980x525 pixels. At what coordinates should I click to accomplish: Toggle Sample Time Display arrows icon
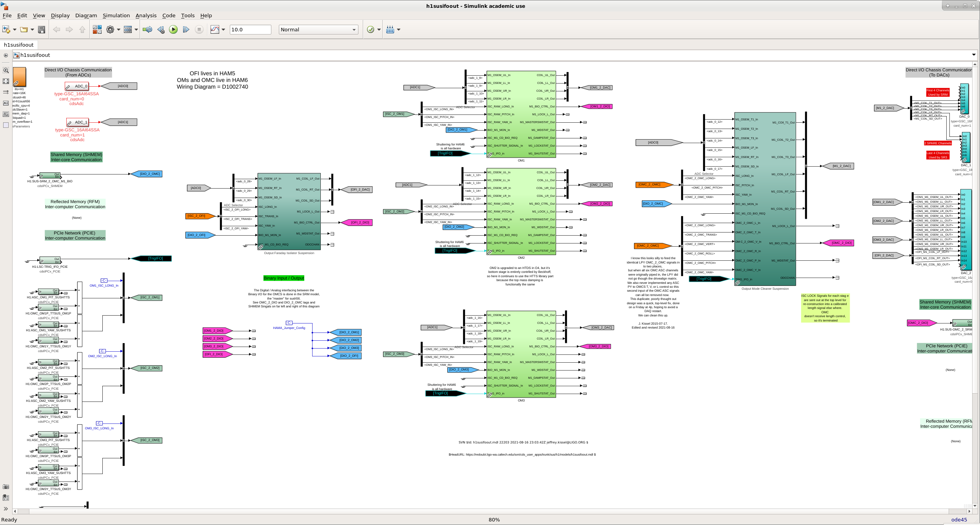pos(6,92)
